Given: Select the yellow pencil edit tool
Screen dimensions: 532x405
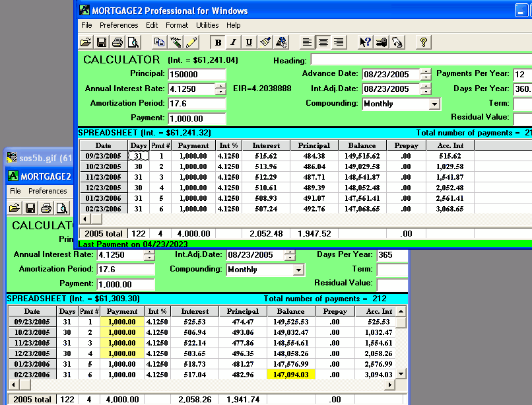Looking at the screenshot, I should click(191, 42).
